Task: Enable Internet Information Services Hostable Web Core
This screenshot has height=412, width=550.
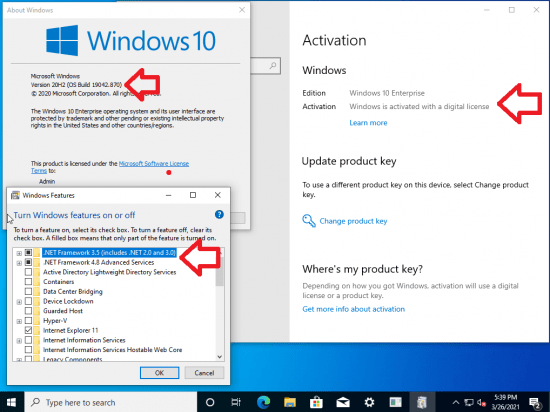Action: pyautogui.click(x=28, y=350)
